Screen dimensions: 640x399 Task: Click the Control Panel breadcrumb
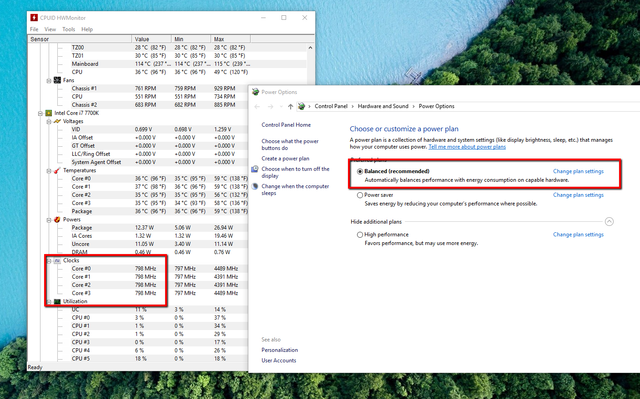pyautogui.click(x=331, y=106)
